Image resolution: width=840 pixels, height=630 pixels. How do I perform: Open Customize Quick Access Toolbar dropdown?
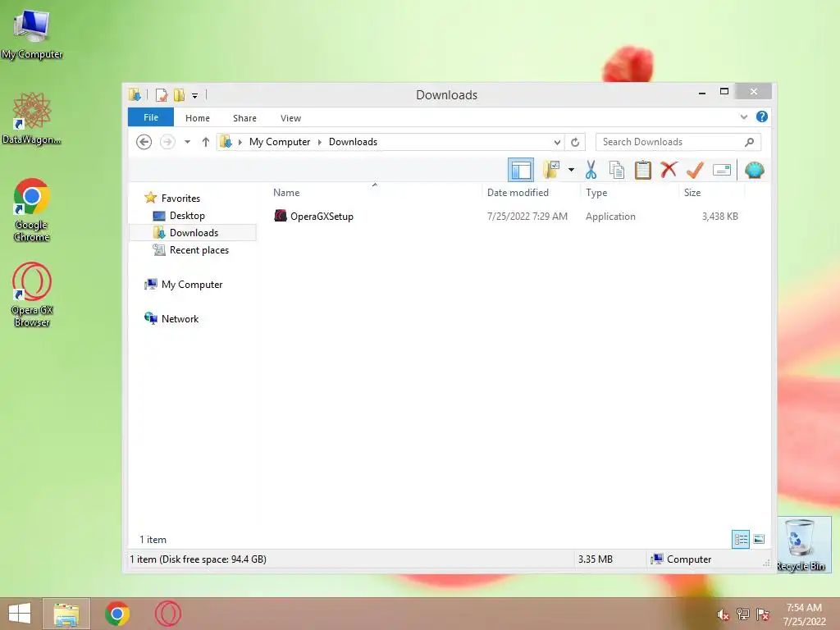195,95
